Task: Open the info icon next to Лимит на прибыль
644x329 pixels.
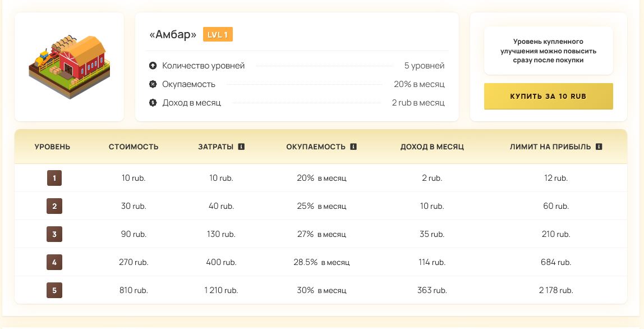Action: click(599, 147)
